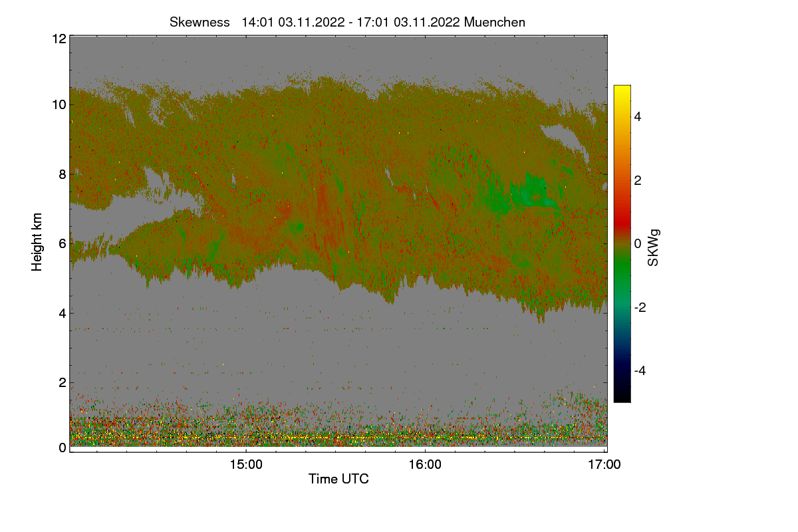Click the "10" height tick label
This screenshot has width=798, height=532.
58,104
